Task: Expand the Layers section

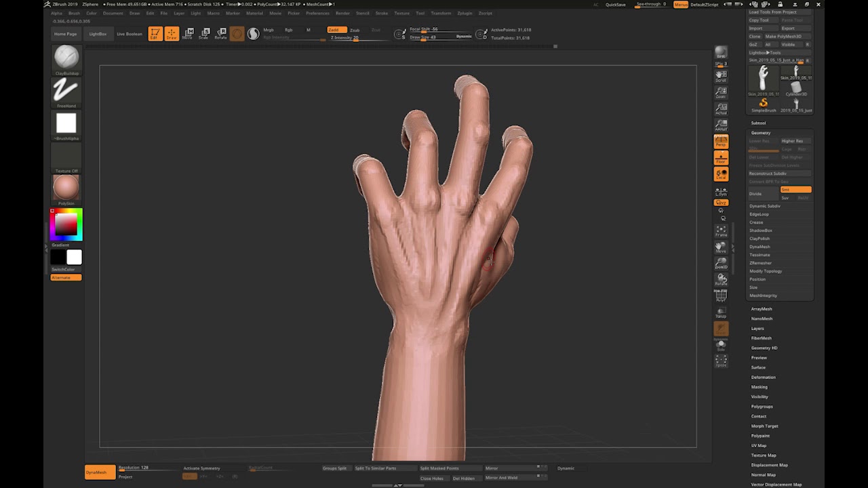Action: pyautogui.click(x=757, y=329)
